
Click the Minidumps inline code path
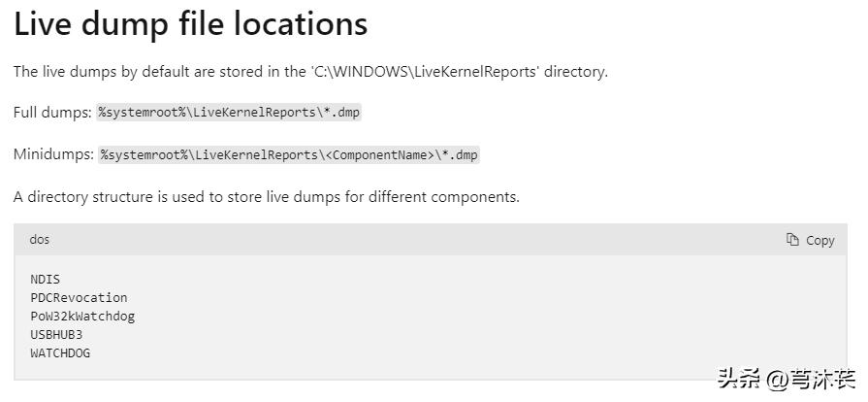pyautogui.click(x=288, y=154)
